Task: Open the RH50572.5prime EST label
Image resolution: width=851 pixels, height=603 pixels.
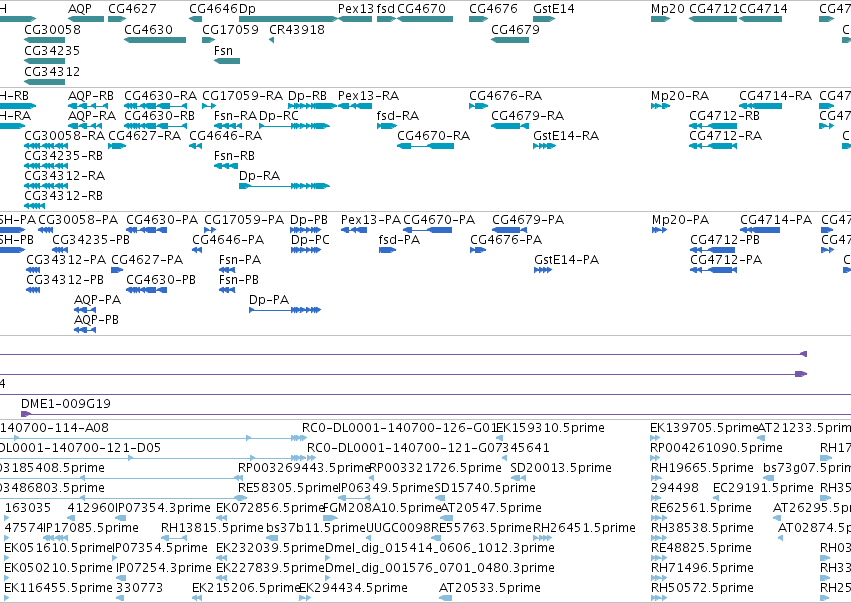Action: tap(702, 588)
